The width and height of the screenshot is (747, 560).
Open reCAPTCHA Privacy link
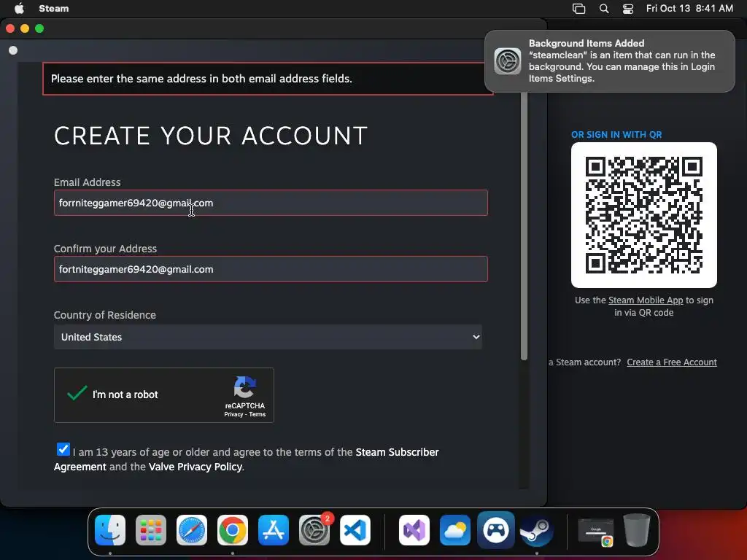coord(233,414)
